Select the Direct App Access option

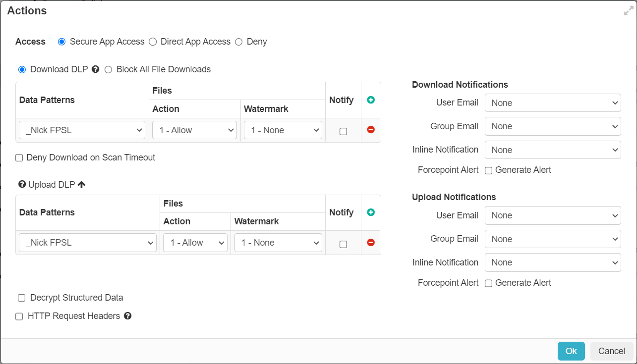152,42
